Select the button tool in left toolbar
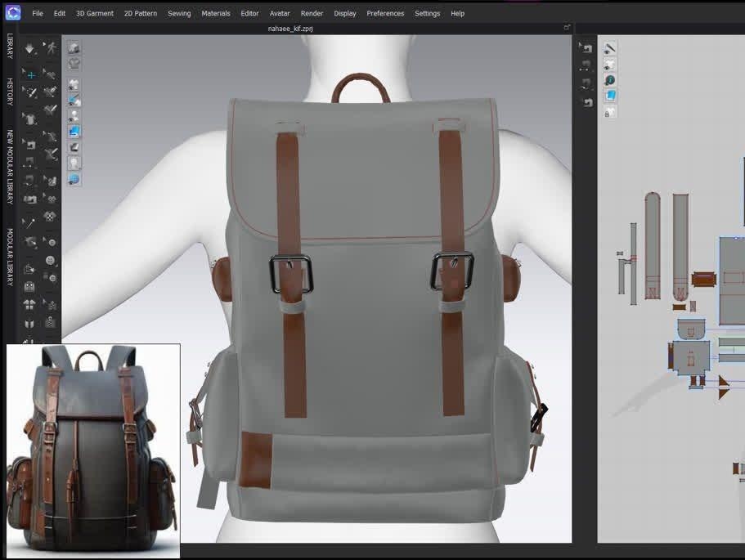This screenshot has width=745, height=560. tap(51, 261)
